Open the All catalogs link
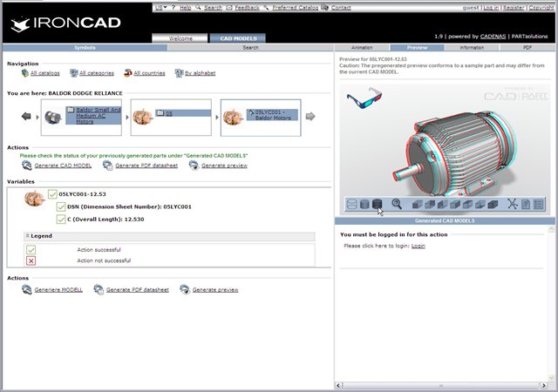558x392 pixels. point(45,73)
